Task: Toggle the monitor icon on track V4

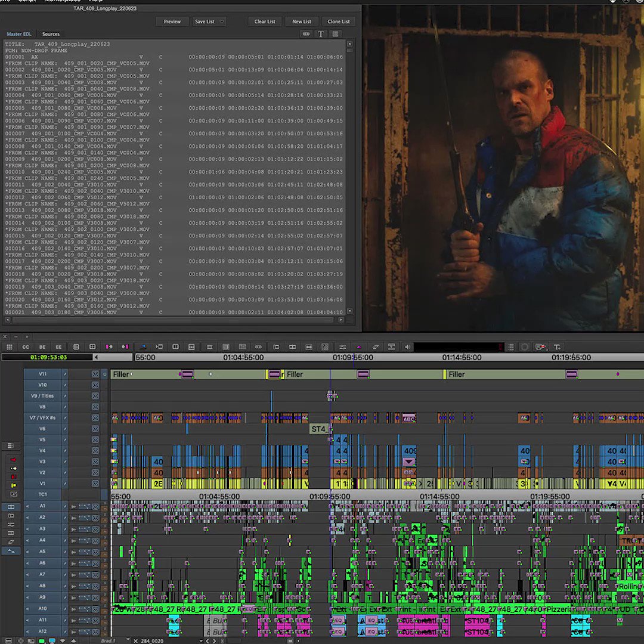Action: click(95, 451)
